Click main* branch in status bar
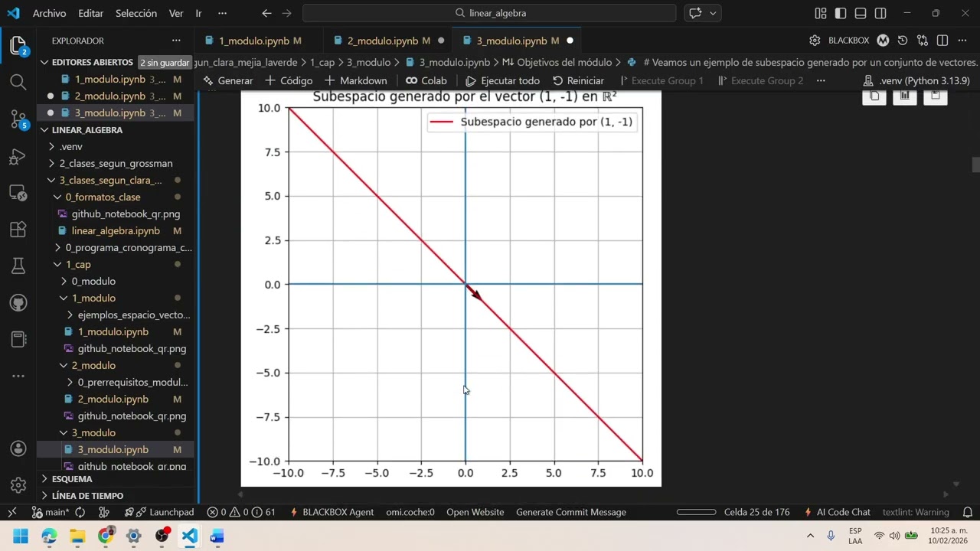Image resolution: width=980 pixels, height=551 pixels. [51, 512]
